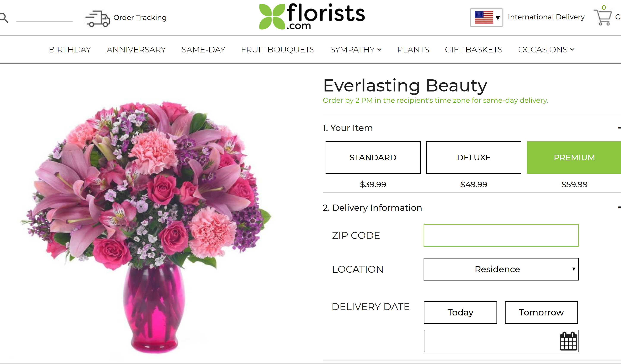The height and width of the screenshot is (364, 621).
Task: Select the Premium size option
Action: coord(574,158)
